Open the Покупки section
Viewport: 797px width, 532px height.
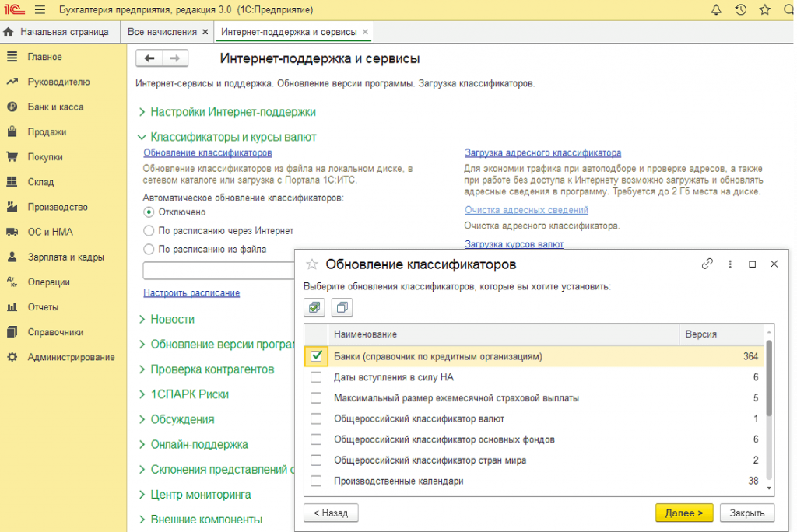pyautogui.click(x=45, y=157)
